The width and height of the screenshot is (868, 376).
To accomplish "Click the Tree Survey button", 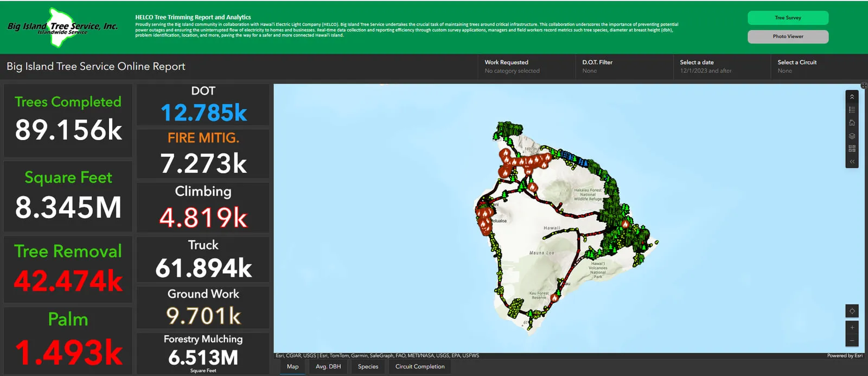I will tap(788, 18).
